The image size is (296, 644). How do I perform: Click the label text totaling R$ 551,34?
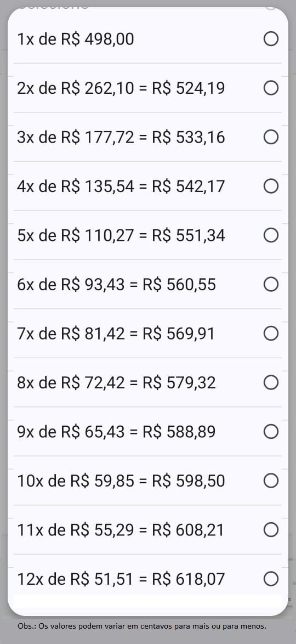[x=121, y=235]
